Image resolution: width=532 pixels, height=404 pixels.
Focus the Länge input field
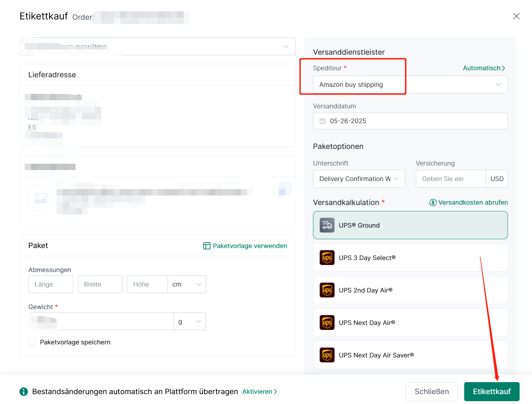51,284
